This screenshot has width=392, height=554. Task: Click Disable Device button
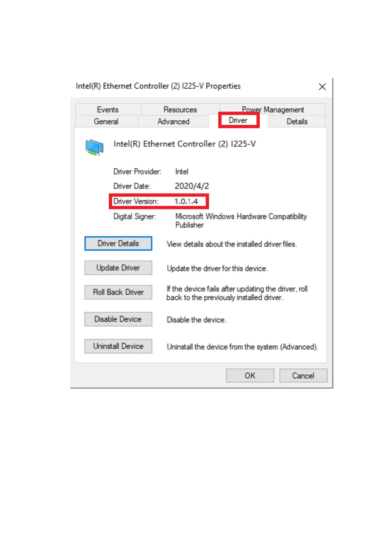[x=118, y=319]
